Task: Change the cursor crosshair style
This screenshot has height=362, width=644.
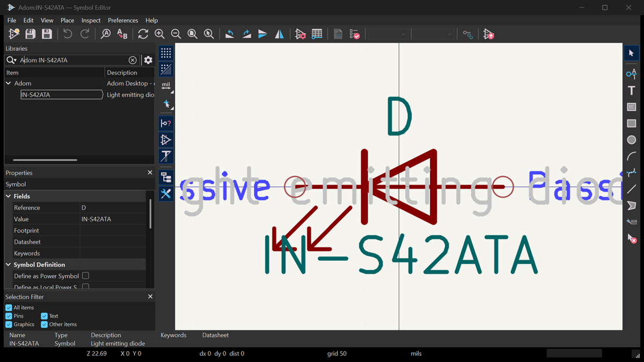Action: pyautogui.click(x=166, y=104)
